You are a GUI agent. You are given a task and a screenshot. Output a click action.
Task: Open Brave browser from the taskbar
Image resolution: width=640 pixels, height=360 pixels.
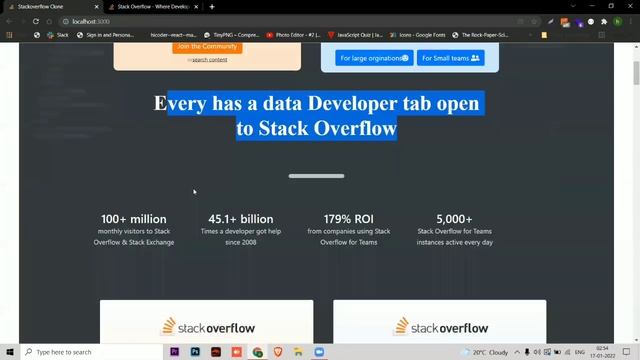tap(278, 352)
